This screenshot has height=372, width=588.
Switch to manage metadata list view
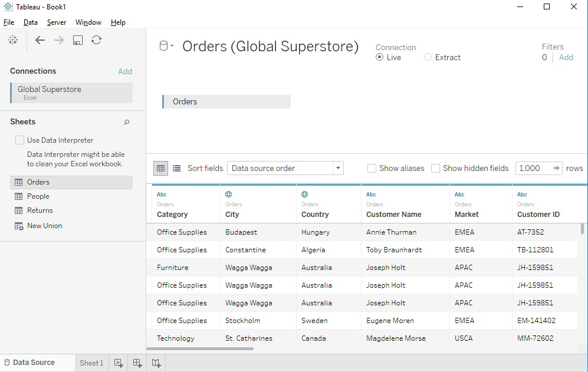[x=176, y=169]
